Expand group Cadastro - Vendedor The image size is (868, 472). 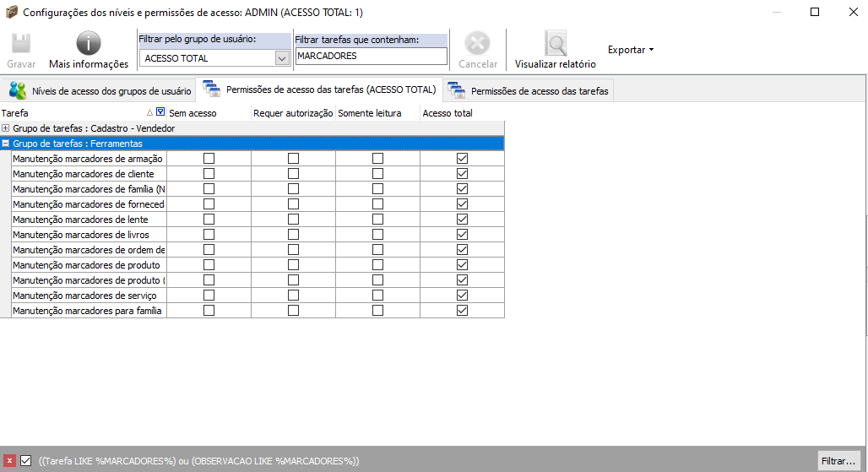click(6, 128)
